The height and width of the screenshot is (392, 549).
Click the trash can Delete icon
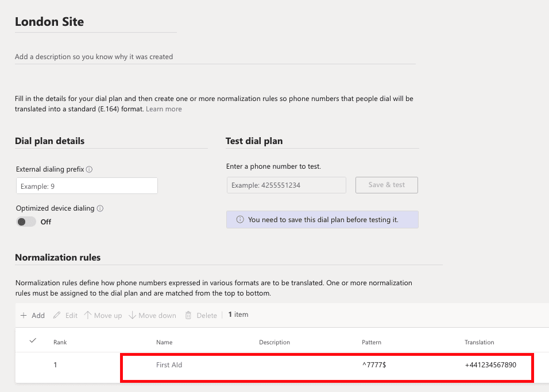coord(188,315)
